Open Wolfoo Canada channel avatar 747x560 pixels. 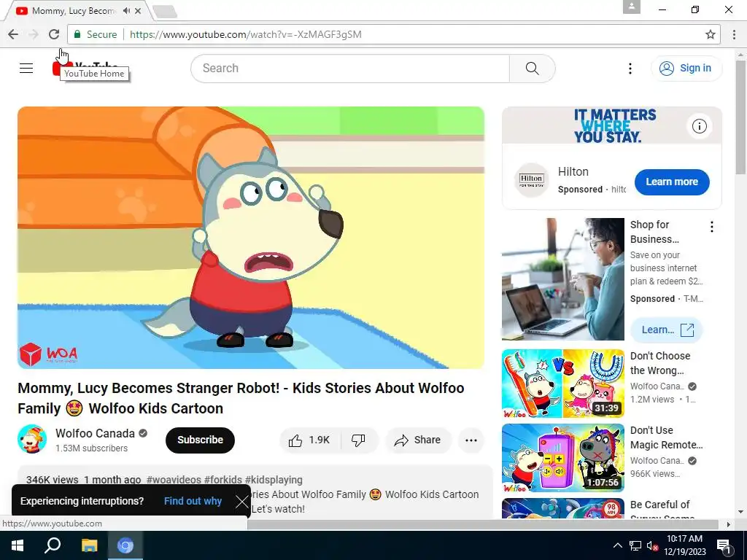[x=32, y=439]
